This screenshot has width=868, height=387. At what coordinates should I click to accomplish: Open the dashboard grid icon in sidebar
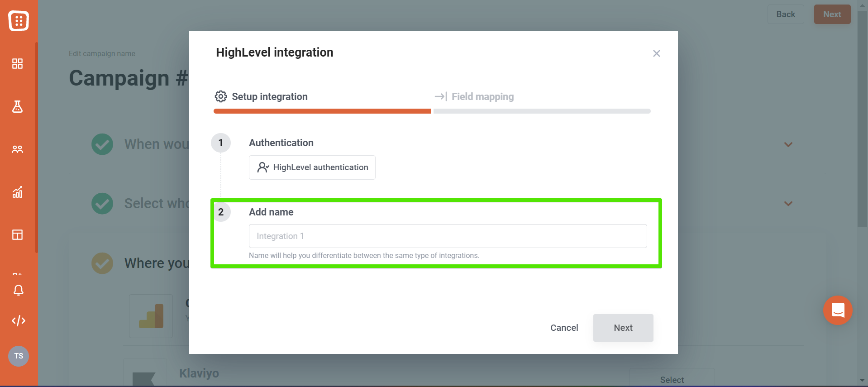[17, 64]
